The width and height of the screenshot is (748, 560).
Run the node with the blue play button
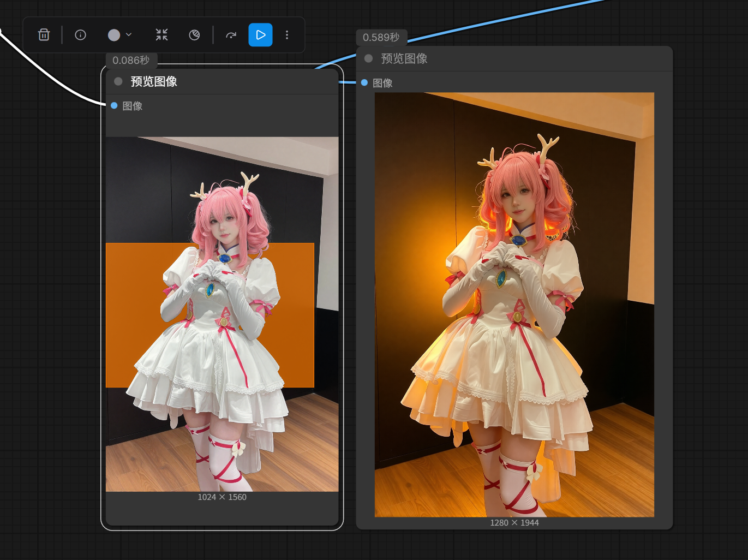coord(260,35)
